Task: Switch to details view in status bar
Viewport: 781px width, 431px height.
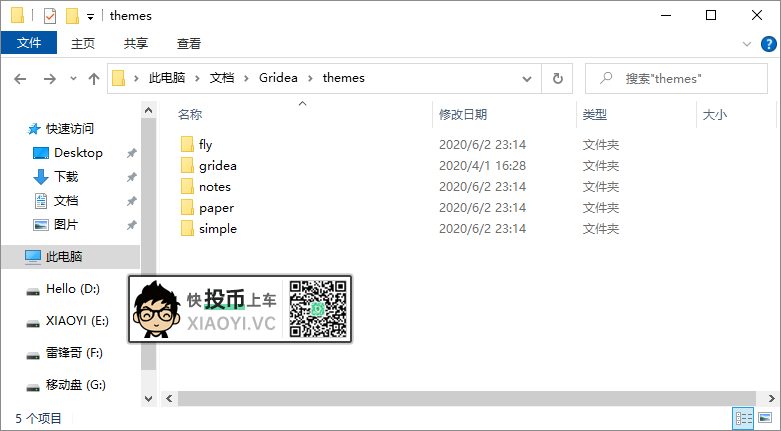Action: click(x=744, y=418)
